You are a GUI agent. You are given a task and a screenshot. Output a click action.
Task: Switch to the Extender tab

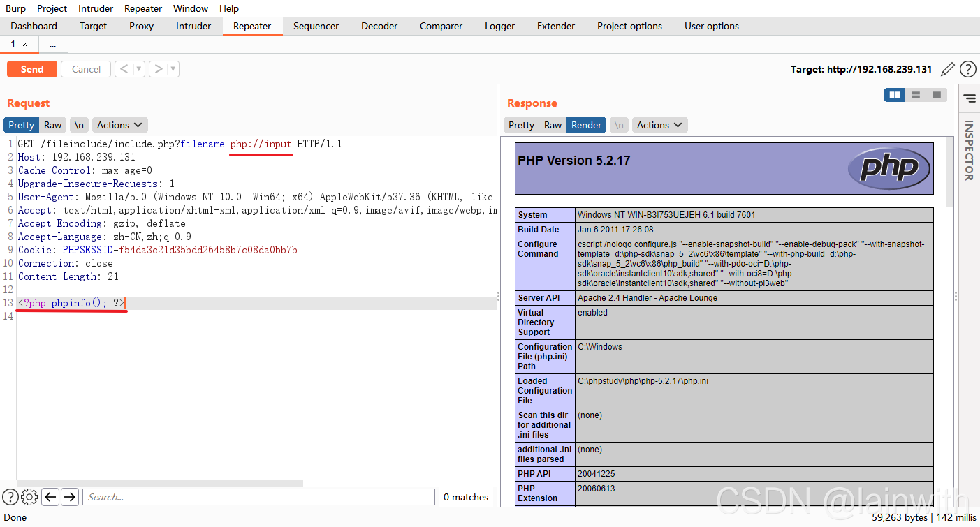[x=556, y=26]
